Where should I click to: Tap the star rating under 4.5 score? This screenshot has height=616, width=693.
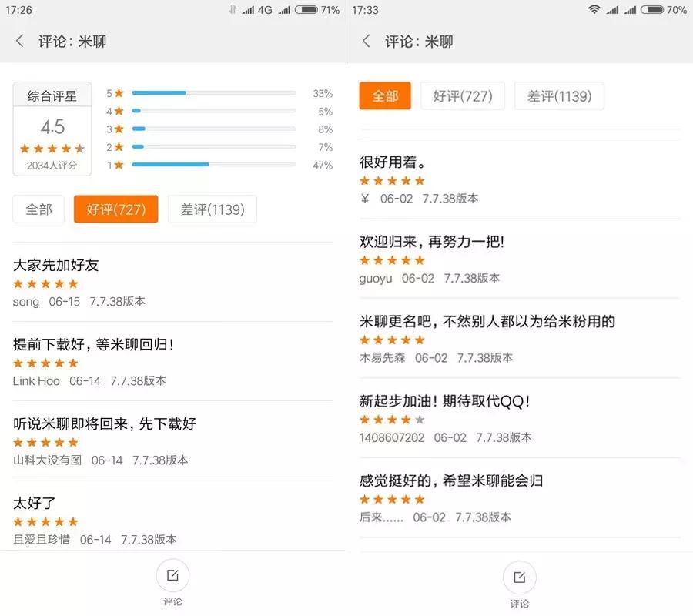pos(52,149)
